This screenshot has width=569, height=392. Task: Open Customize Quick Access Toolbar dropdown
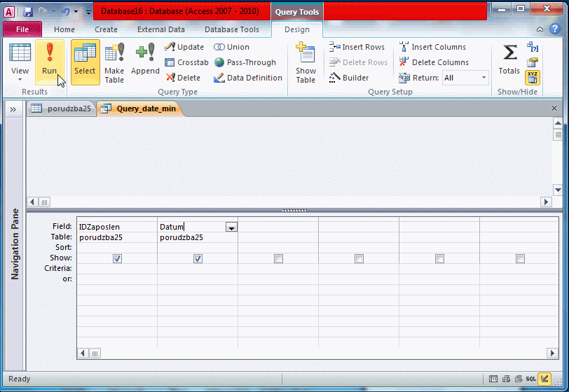point(88,13)
